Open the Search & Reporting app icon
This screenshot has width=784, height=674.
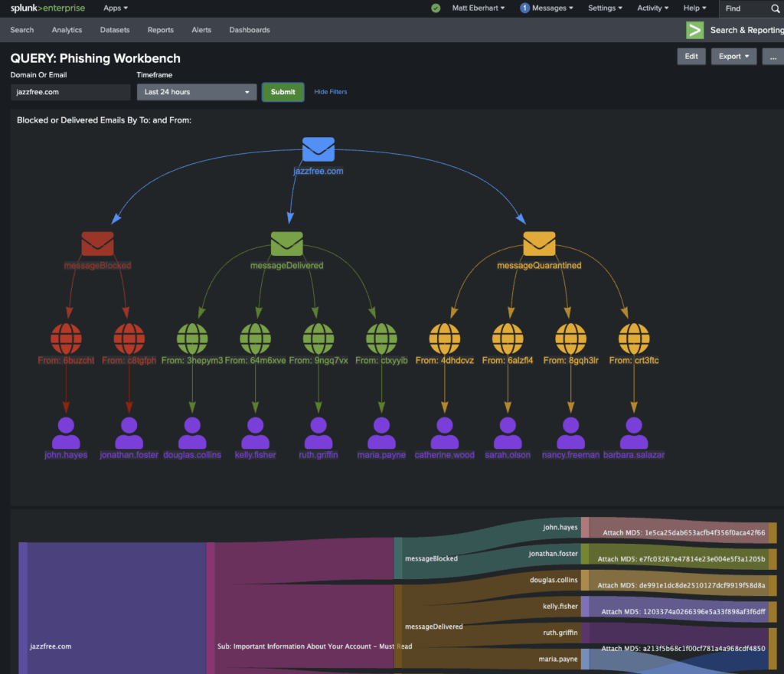click(694, 30)
